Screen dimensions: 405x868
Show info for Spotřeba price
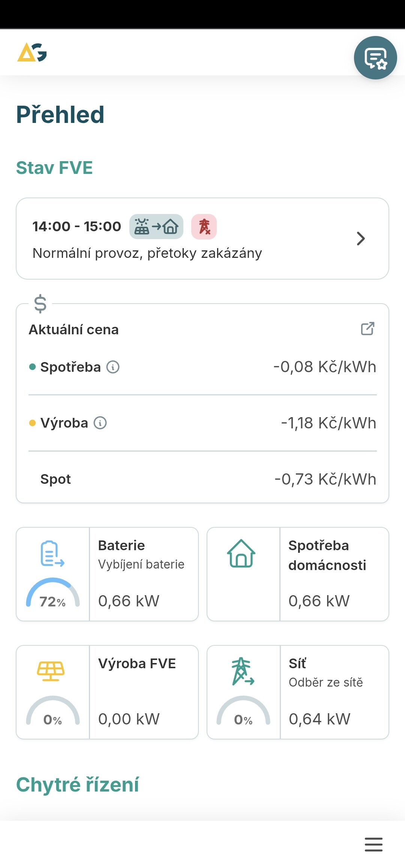click(x=113, y=367)
